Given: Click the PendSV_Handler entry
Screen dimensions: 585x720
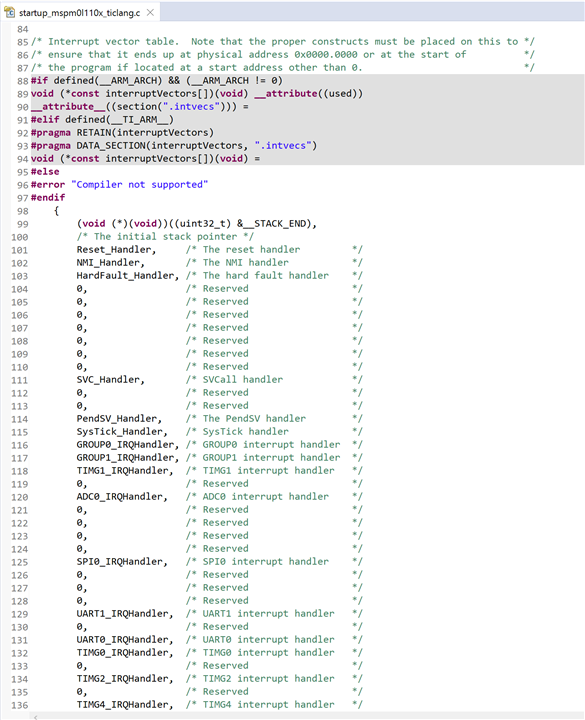Looking at the screenshot, I should click(119, 419).
